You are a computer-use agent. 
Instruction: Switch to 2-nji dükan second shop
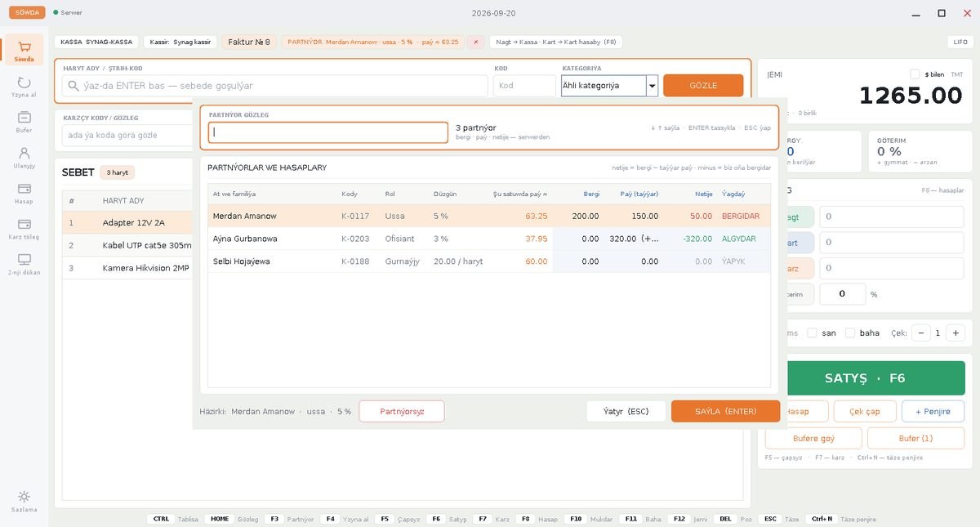point(24,264)
